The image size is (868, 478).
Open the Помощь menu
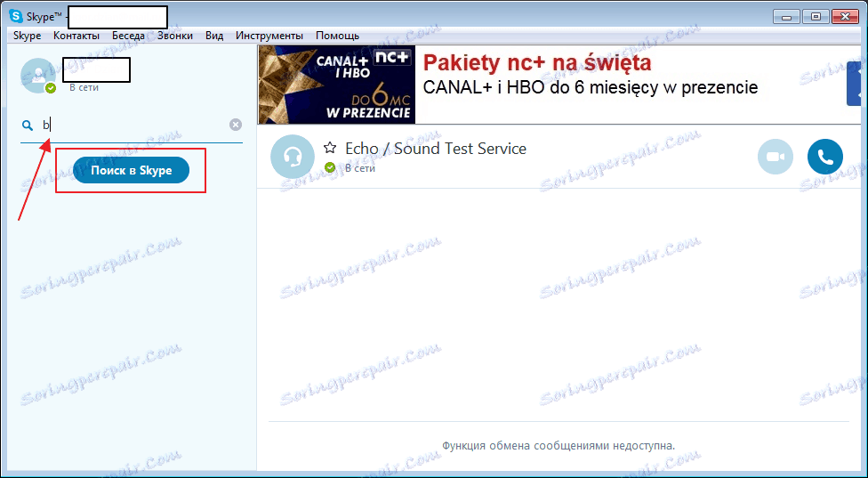click(338, 36)
